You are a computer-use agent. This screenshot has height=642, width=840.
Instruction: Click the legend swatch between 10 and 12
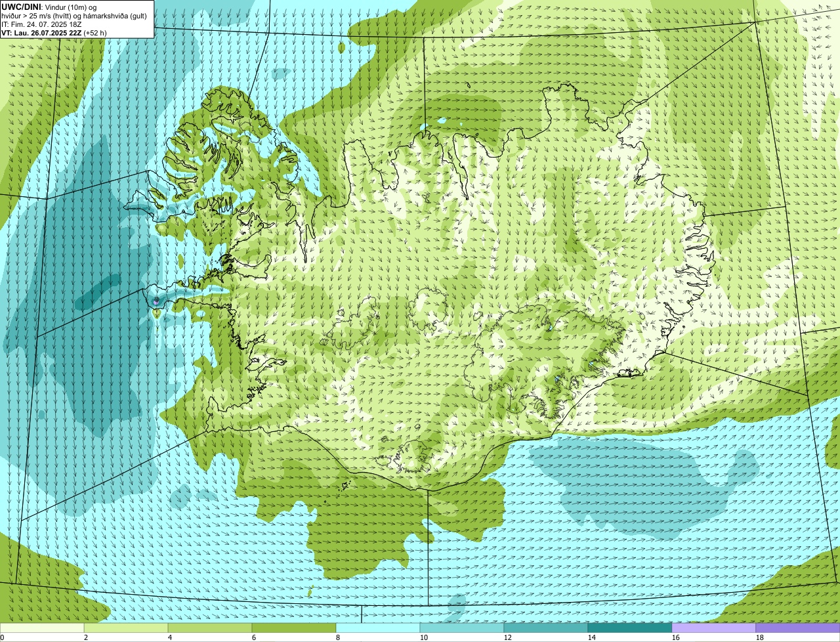[462, 628]
